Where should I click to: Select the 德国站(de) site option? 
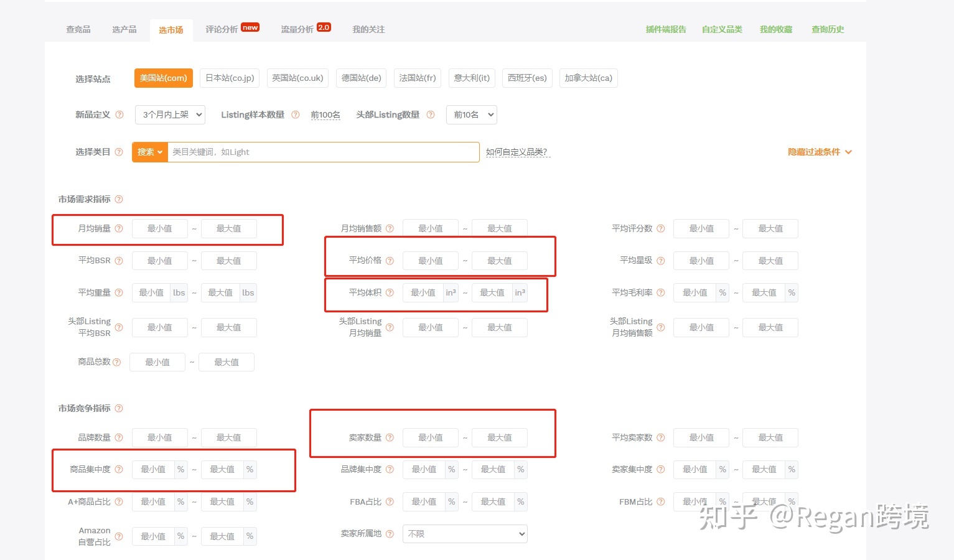coord(361,78)
